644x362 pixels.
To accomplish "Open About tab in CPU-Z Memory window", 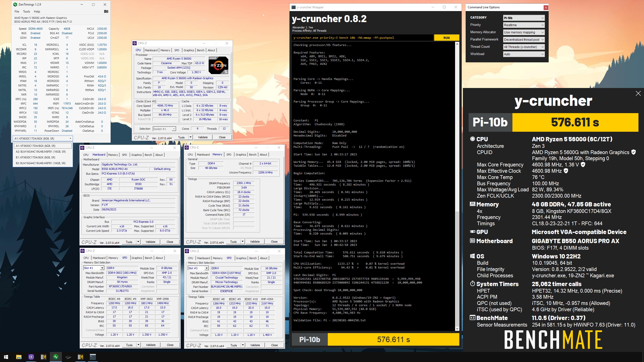I will click(x=263, y=155).
